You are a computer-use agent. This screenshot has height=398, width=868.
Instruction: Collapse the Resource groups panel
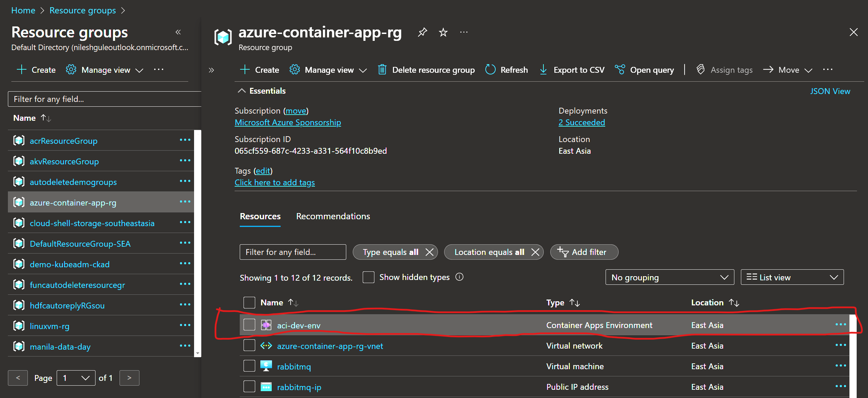pyautogui.click(x=178, y=32)
